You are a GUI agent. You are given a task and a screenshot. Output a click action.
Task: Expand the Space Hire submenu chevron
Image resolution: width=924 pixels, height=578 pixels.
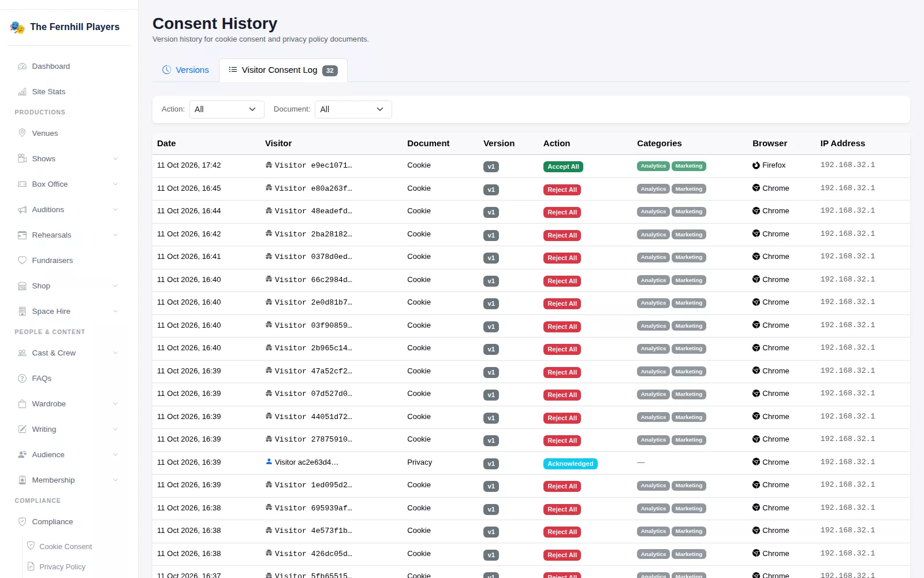(115, 311)
